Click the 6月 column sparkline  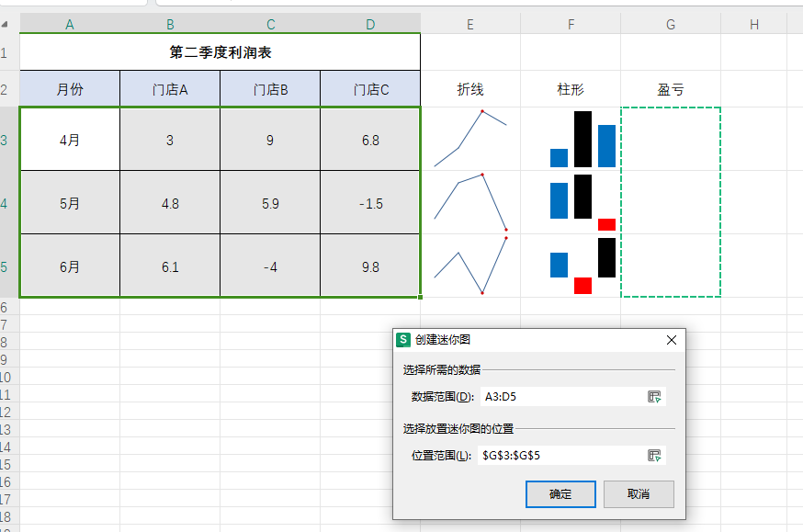pyautogui.click(x=582, y=266)
